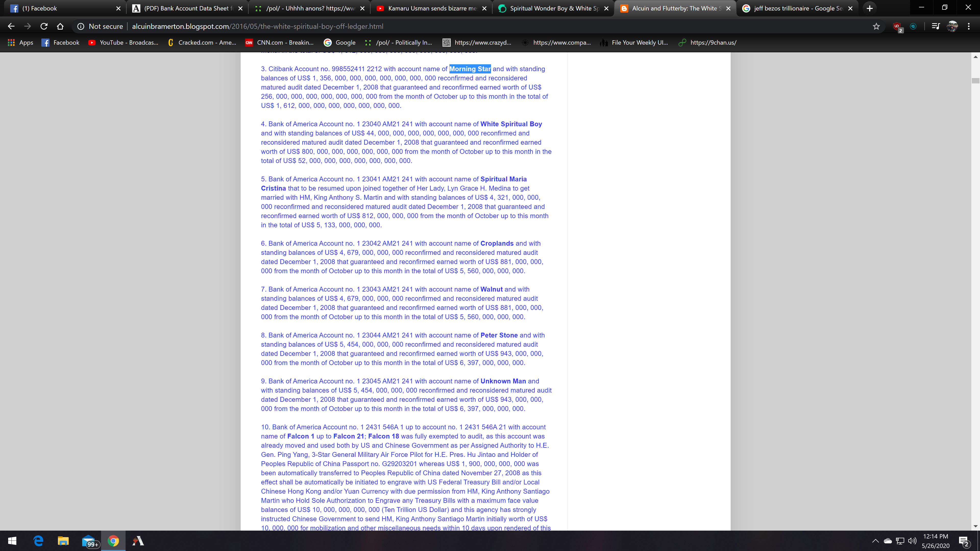Switch to jeff bezos trillionaire Google tab

point(793,8)
